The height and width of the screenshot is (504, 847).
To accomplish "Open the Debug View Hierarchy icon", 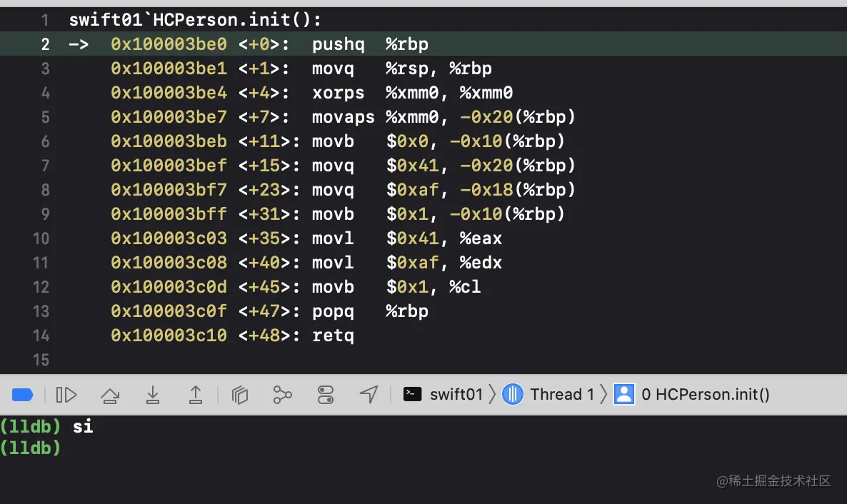I will coord(240,394).
